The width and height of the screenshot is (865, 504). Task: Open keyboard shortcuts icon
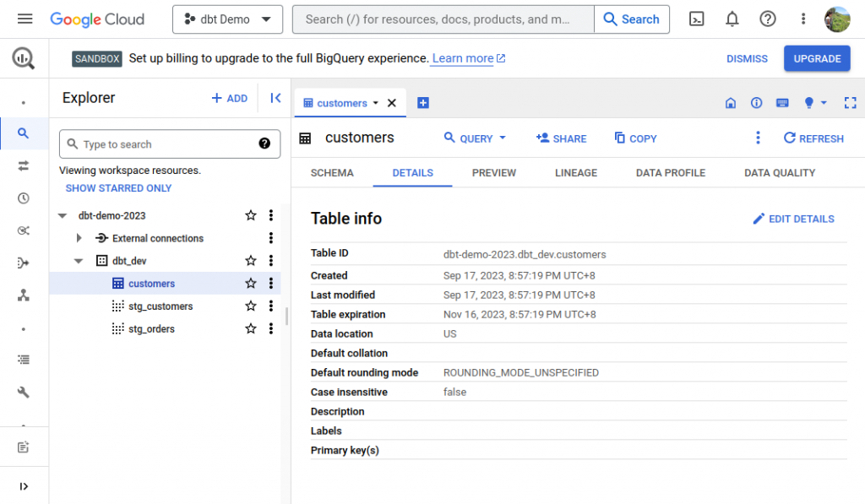[782, 102]
